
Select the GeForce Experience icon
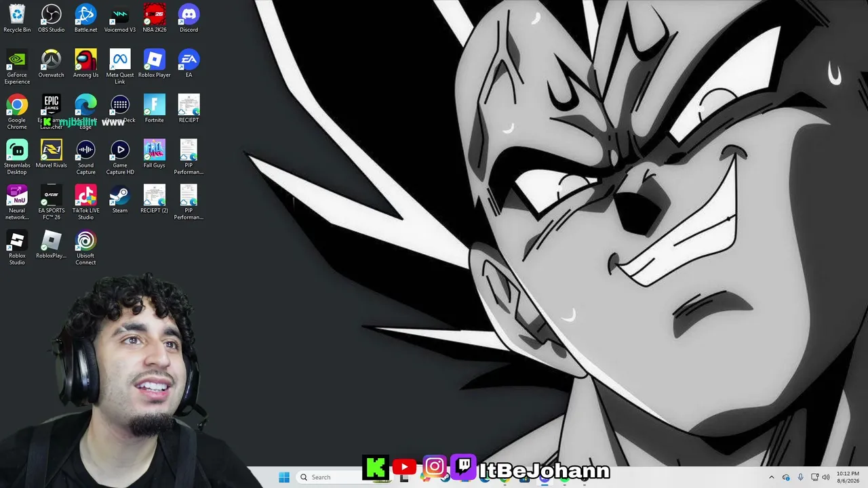(17, 66)
